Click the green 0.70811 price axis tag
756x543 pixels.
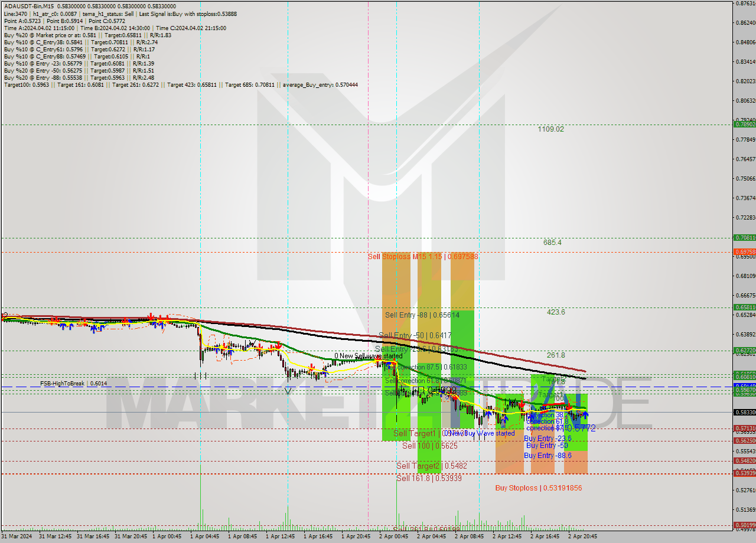(x=744, y=237)
